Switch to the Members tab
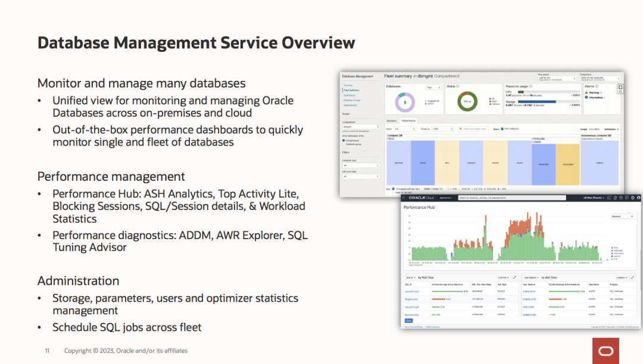 coord(392,121)
